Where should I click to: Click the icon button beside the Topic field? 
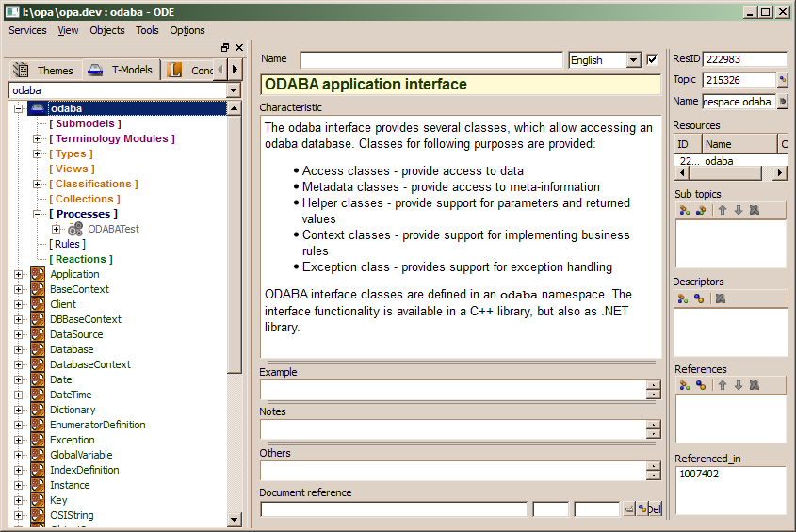[x=782, y=80]
